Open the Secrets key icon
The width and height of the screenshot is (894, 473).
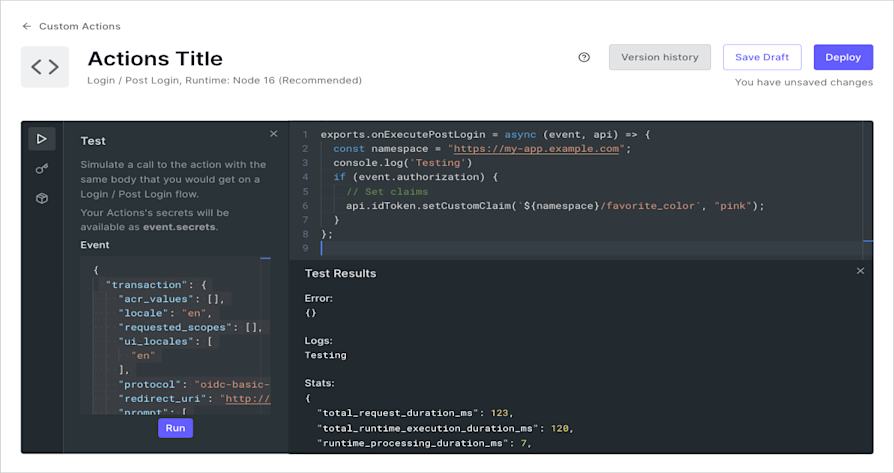42,169
